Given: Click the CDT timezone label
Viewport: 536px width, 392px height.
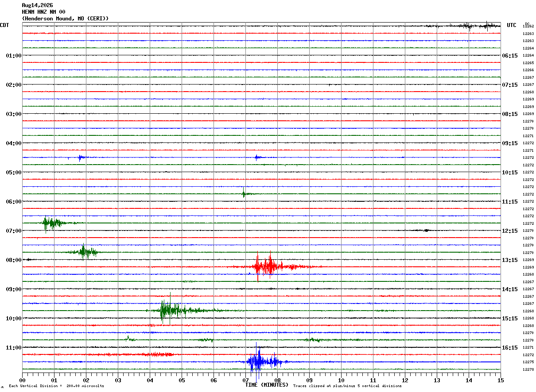Looking at the screenshot, I should click(x=4, y=25).
